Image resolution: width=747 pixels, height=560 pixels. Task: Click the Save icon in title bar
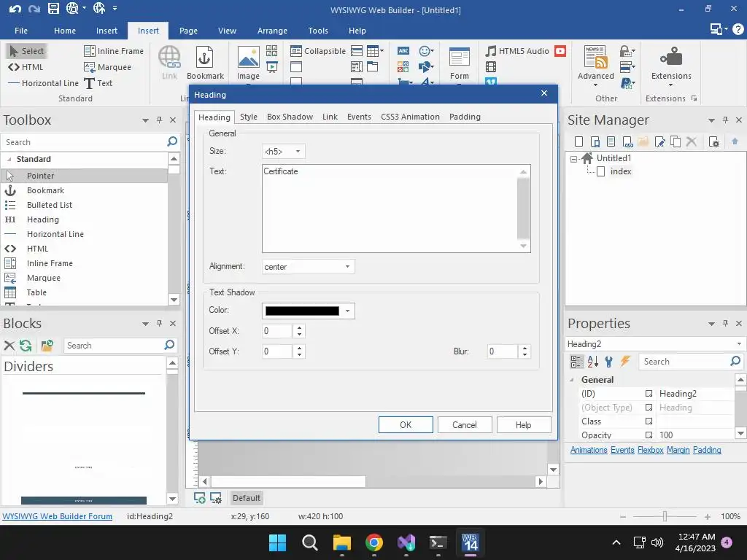click(x=53, y=8)
